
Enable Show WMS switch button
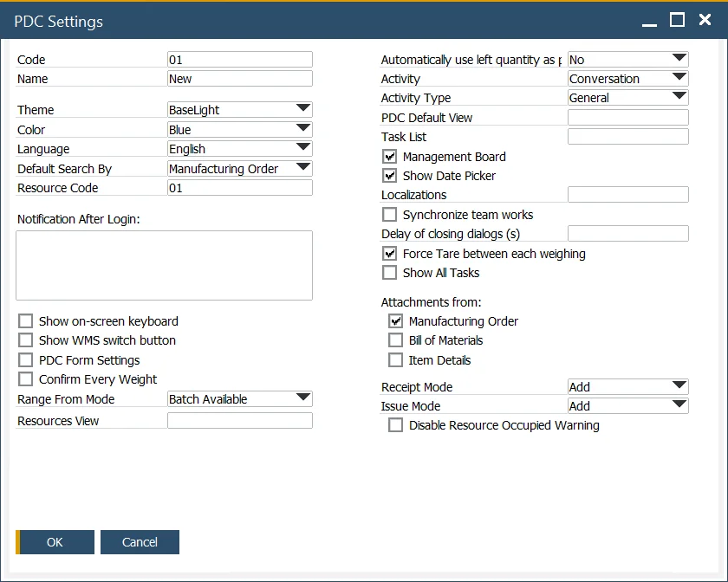point(25,340)
